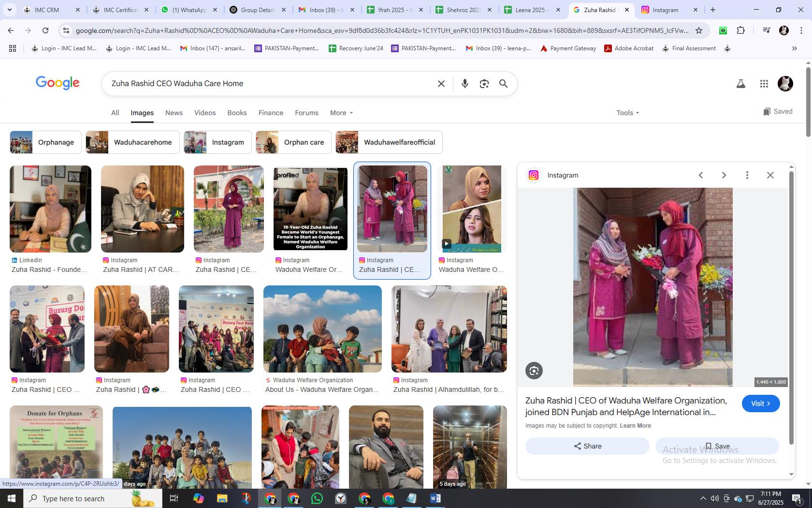Open Recovery June'24 bookmark
The height and width of the screenshot is (508, 812).
(356, 48)
